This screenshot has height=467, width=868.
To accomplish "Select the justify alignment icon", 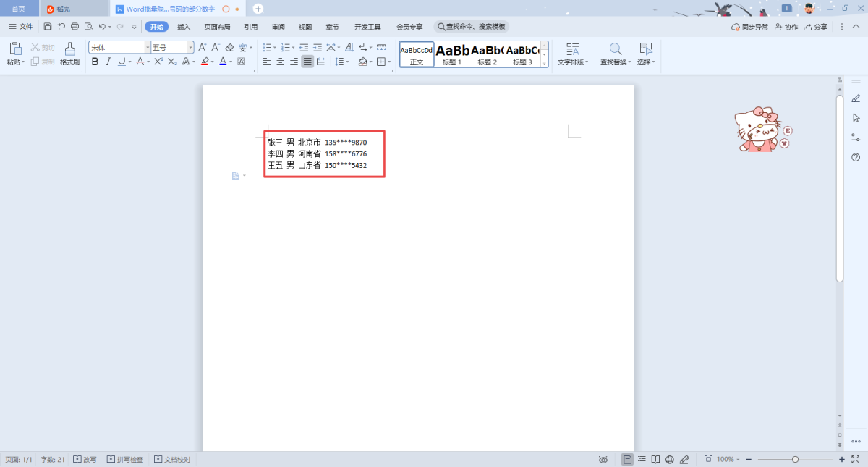I will pyautogui.click(x=307, y=62).
